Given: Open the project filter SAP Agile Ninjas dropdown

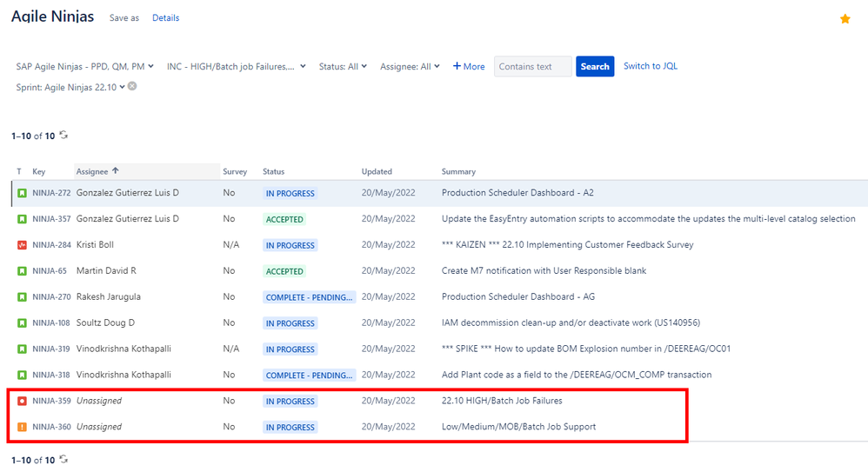Looking at the screenshot, I should (x=84, y=66).
